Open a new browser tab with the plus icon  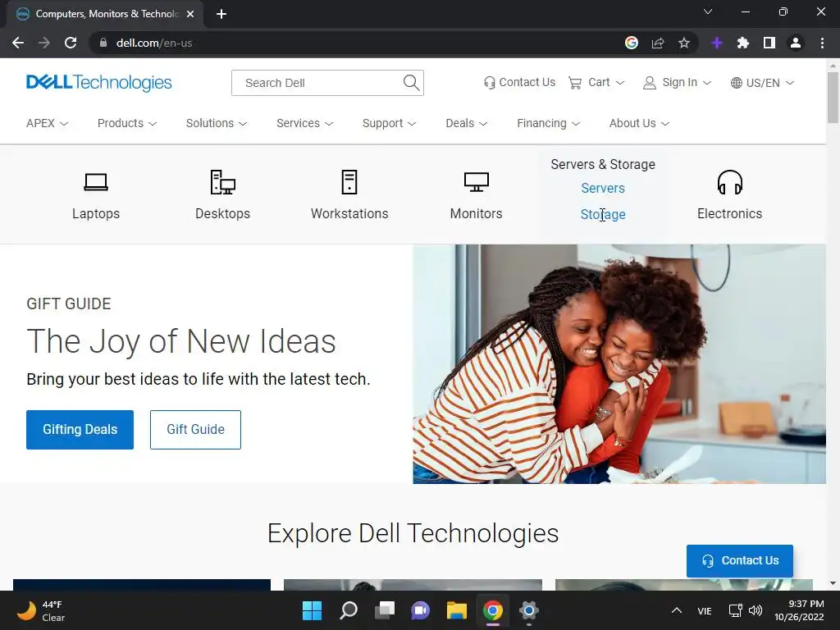coord(221,14)
